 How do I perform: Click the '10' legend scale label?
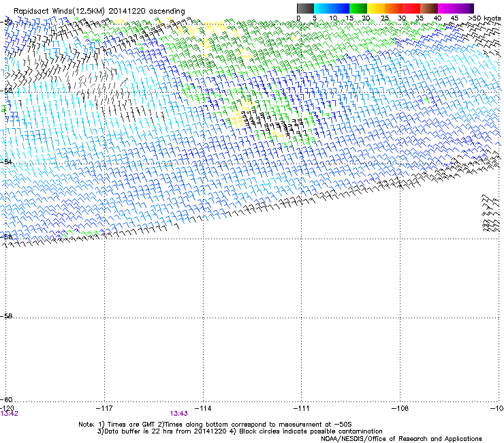pos(333,18)
